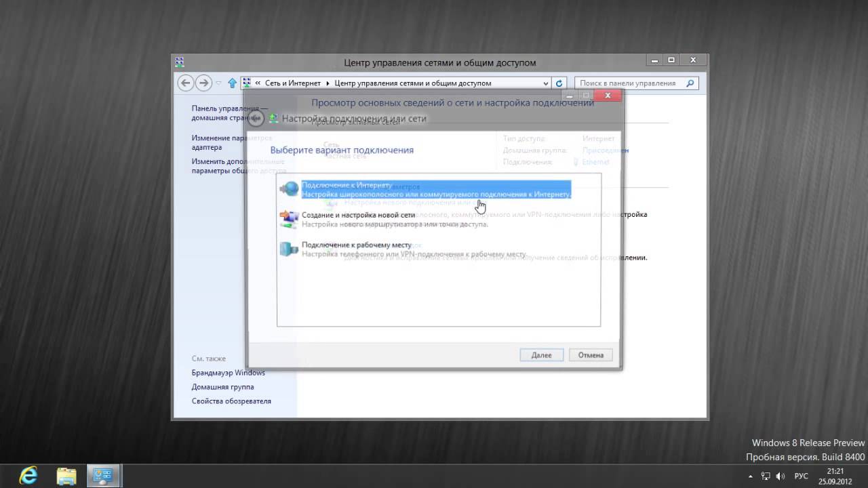
Task: Click the 'Отмена' button
Action: (591, 355)
